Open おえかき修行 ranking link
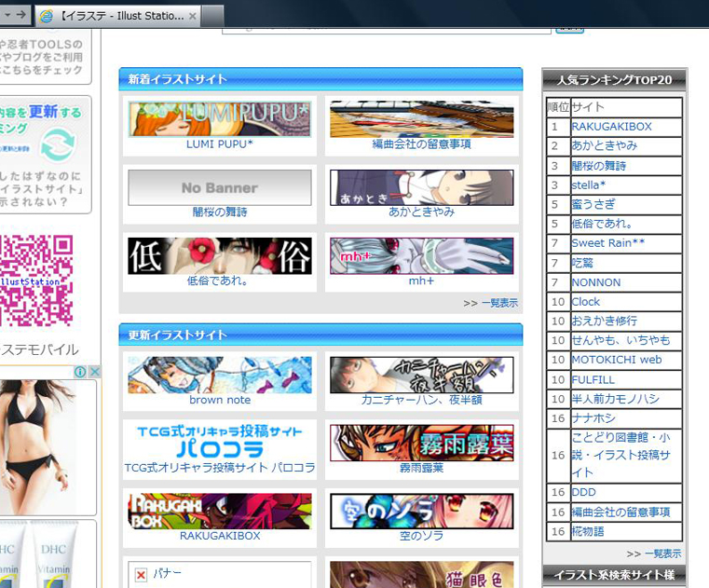 [x=605, y=321]
